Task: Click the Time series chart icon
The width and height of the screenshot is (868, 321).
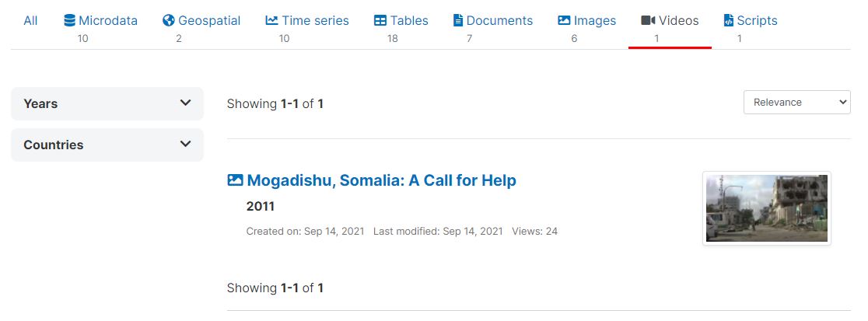Action: (x=271, y=20)
